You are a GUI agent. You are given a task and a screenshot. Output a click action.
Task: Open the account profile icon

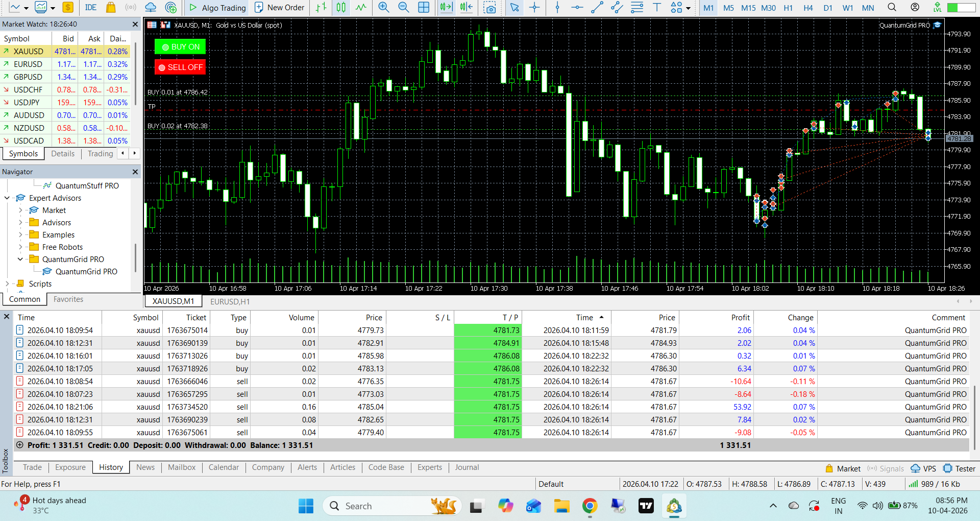(x=915, y=7)
